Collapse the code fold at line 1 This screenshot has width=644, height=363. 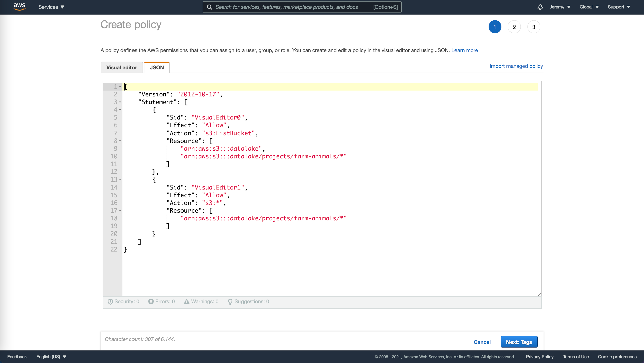(120, 87)
